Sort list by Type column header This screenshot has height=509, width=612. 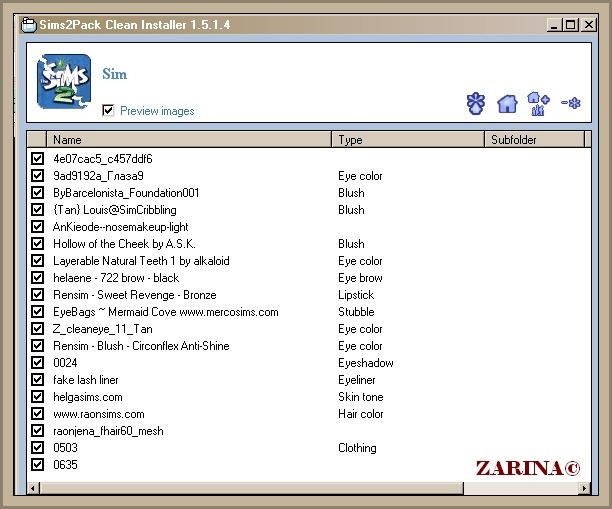[408, 139]
